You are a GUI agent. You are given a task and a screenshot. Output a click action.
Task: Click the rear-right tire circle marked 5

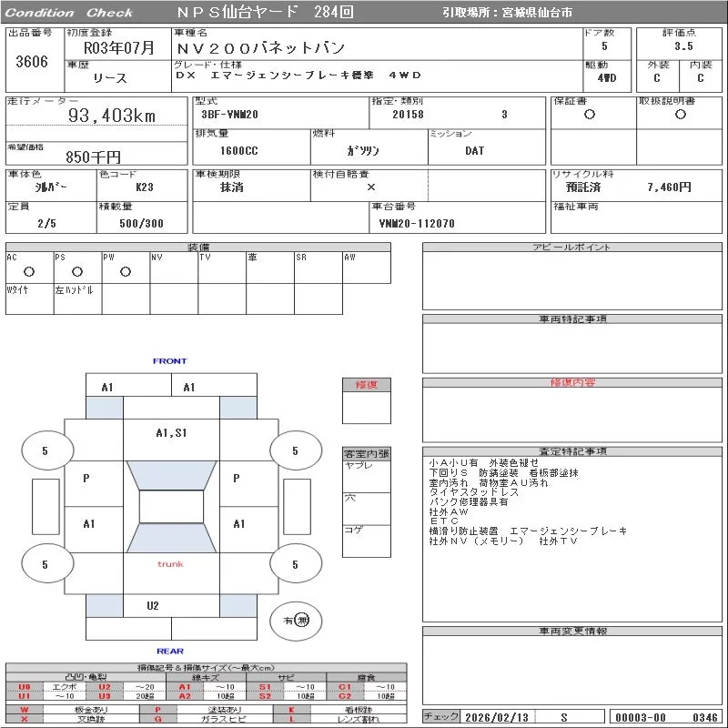[x=295, y=564]
